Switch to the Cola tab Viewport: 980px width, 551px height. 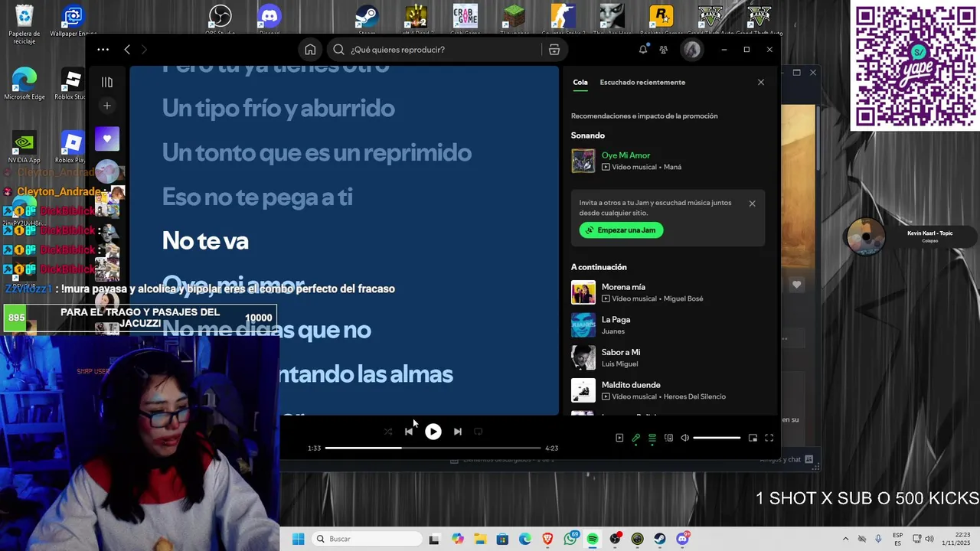(580, 82)
